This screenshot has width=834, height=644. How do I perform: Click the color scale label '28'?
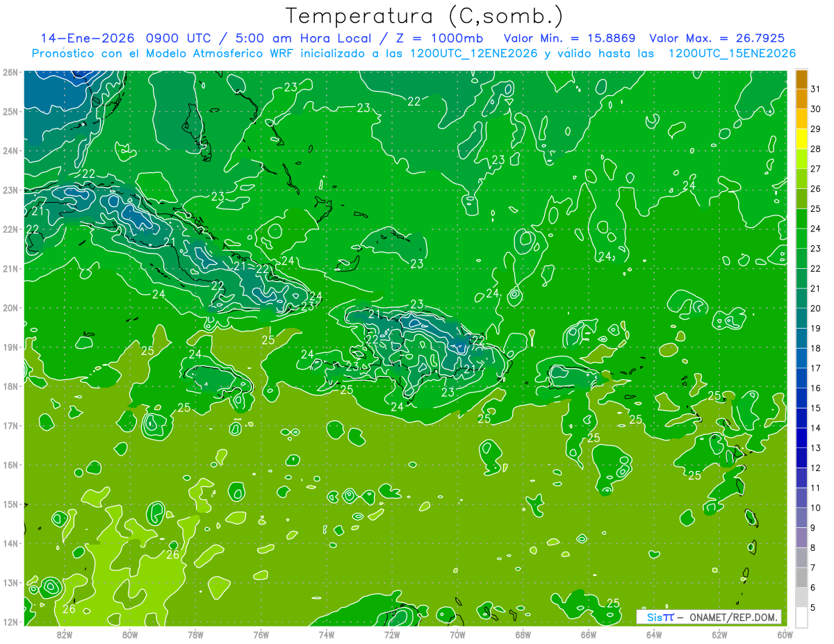(x=816, y=149)
